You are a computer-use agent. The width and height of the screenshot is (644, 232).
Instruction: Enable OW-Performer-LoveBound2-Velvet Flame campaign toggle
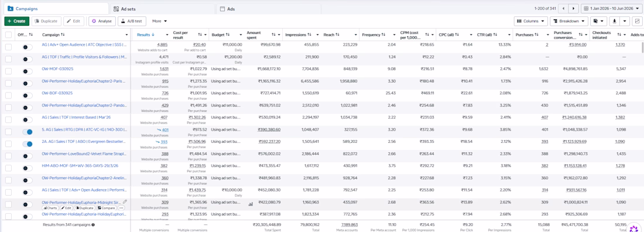coord(28,156)
